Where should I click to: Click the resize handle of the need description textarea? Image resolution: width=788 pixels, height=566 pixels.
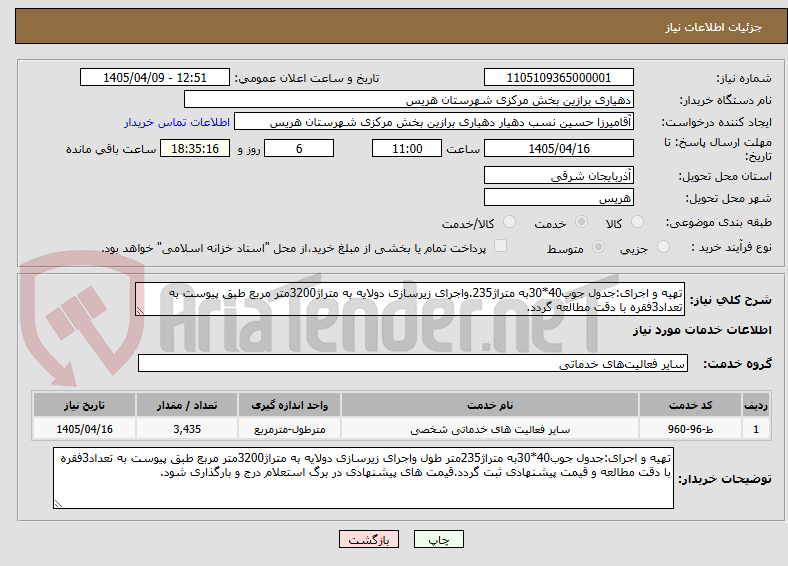pos(140,311)
